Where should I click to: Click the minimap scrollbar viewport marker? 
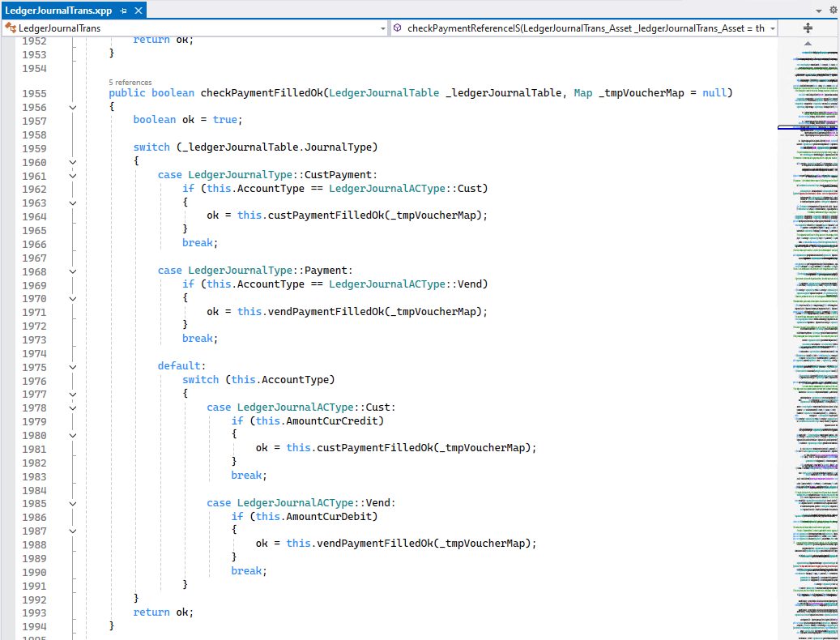[x=808, y=127]
